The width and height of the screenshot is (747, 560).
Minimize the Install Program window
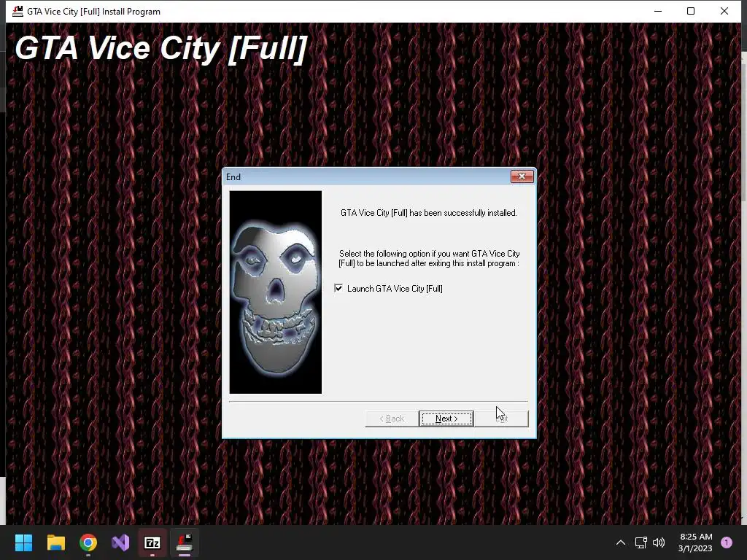[x=658, y=11]
